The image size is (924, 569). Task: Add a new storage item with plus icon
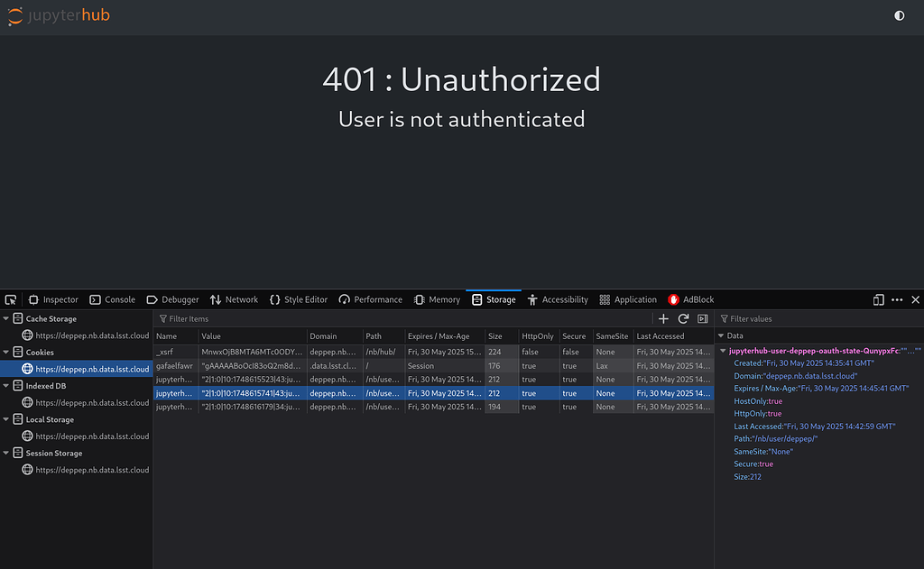click(x=663, y=318)
